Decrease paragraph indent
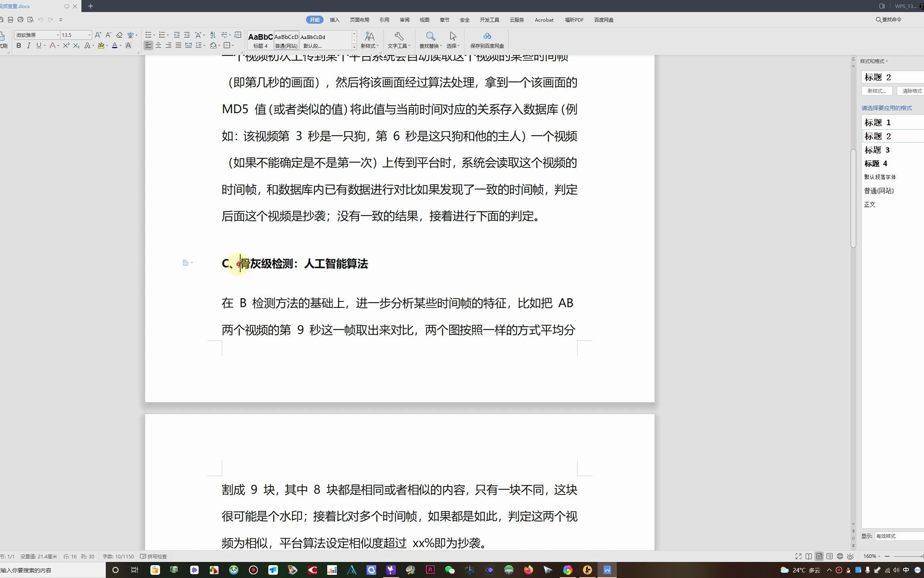The height and width of the screenshot is (578, 924). pyautogui.click(x=176, y=35)
